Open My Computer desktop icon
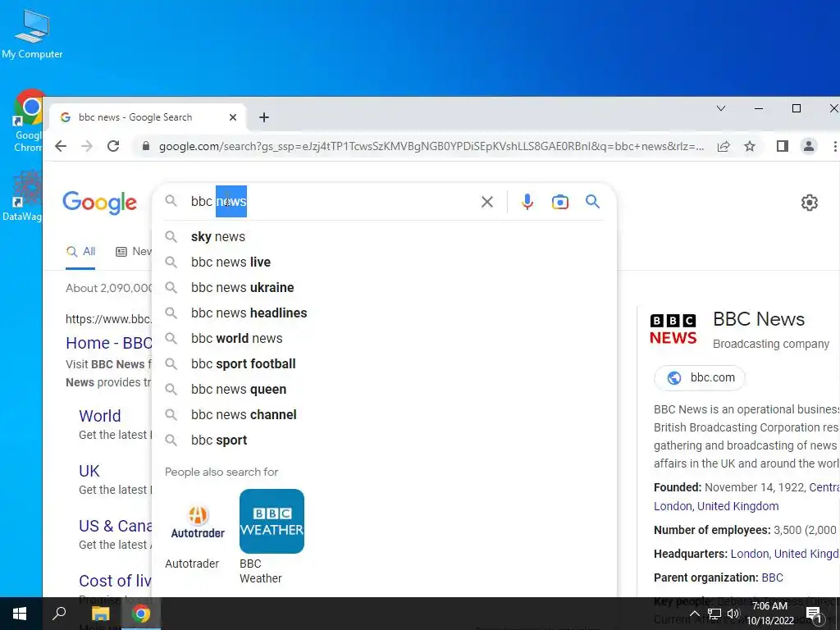The height and width of the screenshot is (630, 840). 32,33
